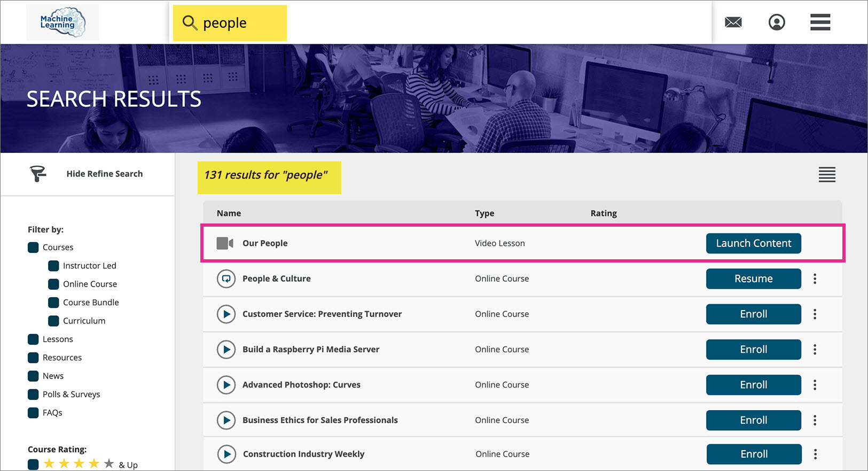The width and height of the screenshot is (868, 471).
Task: Click Launch Content for Our People
Action: pyautogui.click(x=754, y=243)
